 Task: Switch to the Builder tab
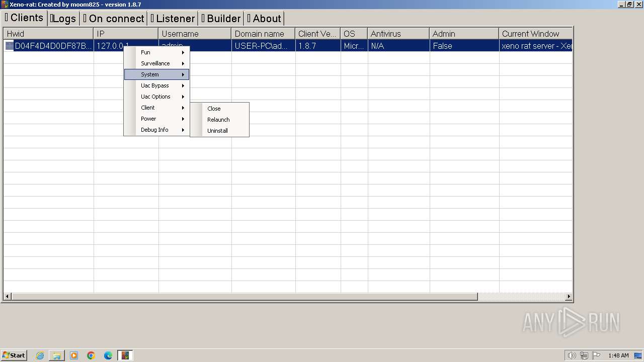[x=221, y=19]
